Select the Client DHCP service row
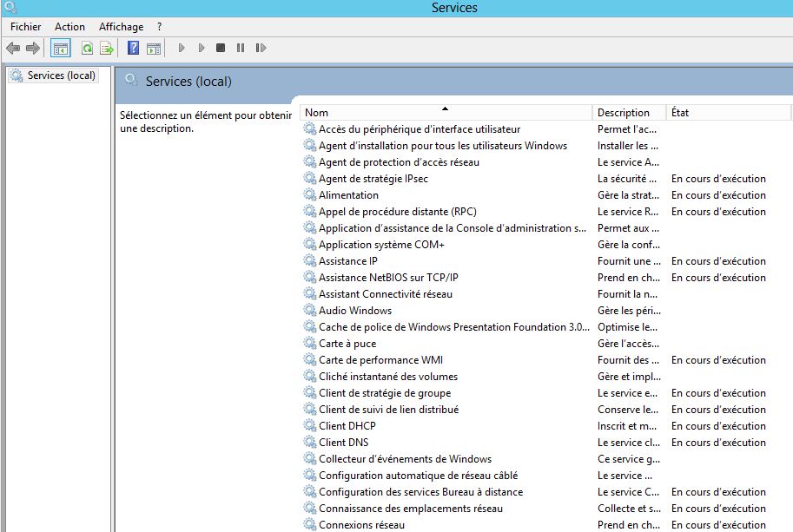The height and width of the screenshot is (532, 793). click(347, 426)
